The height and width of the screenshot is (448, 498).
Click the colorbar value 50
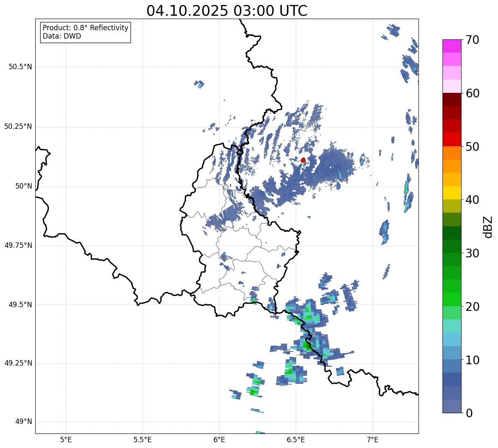click(x=472, y=147)
